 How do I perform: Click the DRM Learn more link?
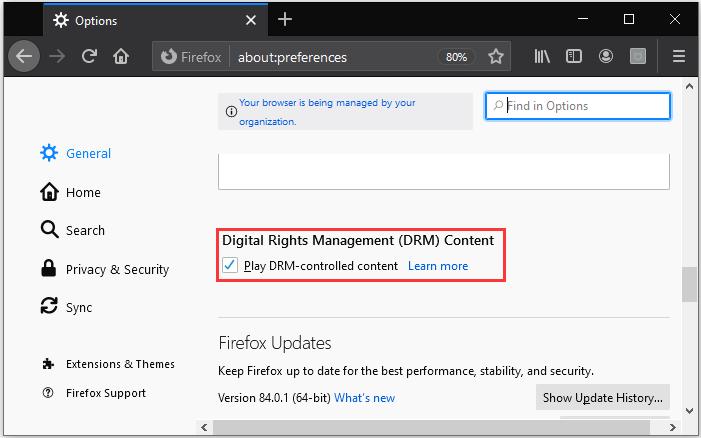(438, 266)
